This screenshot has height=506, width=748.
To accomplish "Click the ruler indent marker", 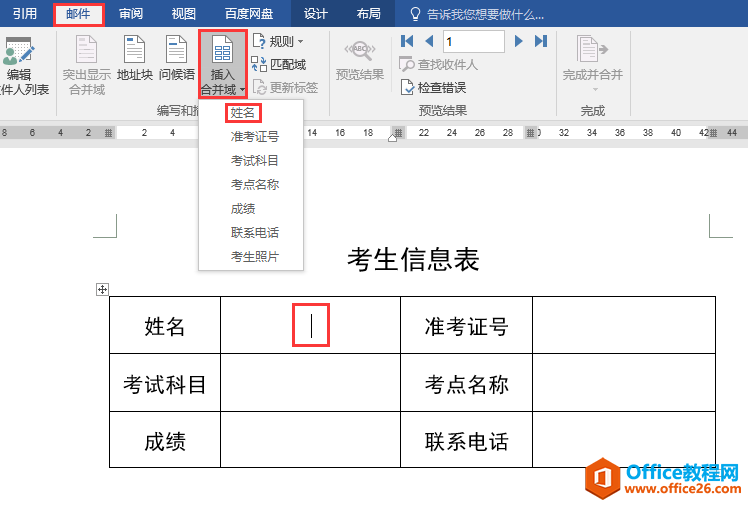I will pyautogui.click(x=393, y=138).
